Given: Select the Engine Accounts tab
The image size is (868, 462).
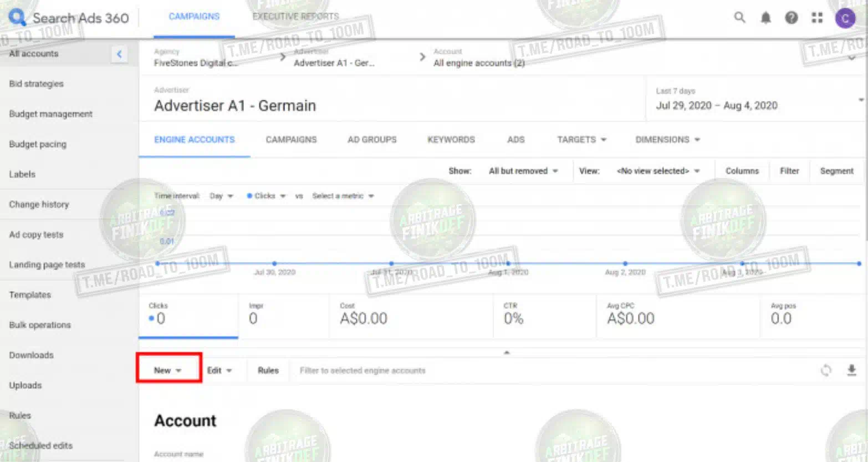Looking at the screenshot, I should [x=195, y=140].
